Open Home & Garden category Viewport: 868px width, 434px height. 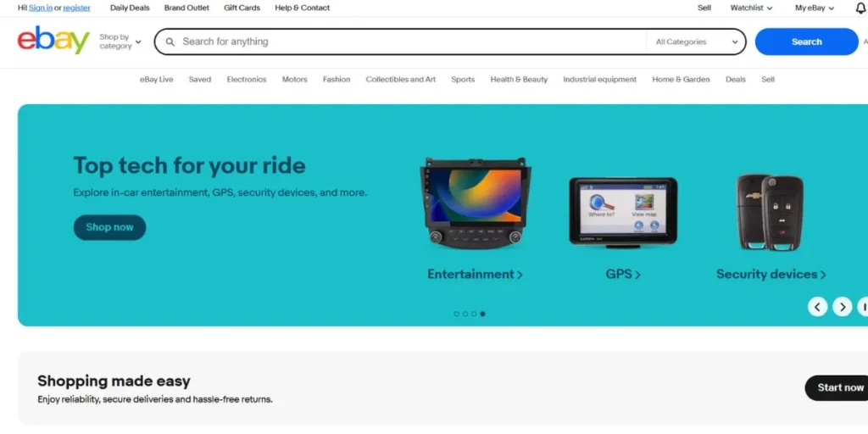point(681,80)
